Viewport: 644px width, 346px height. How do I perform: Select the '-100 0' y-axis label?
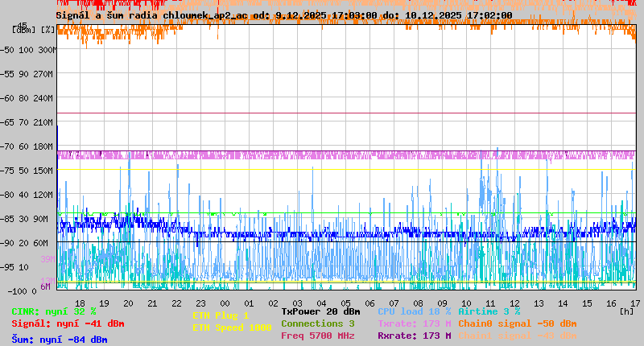tap(22, 291)
